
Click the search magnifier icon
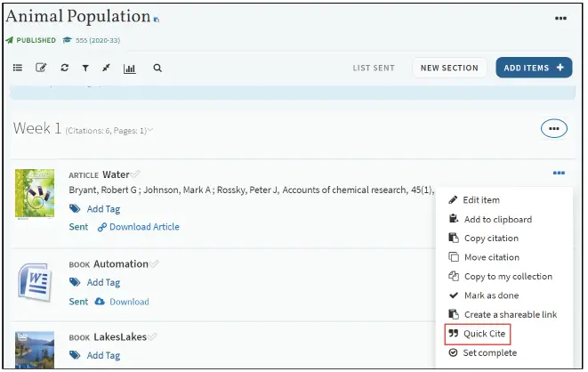coord(157,68)
